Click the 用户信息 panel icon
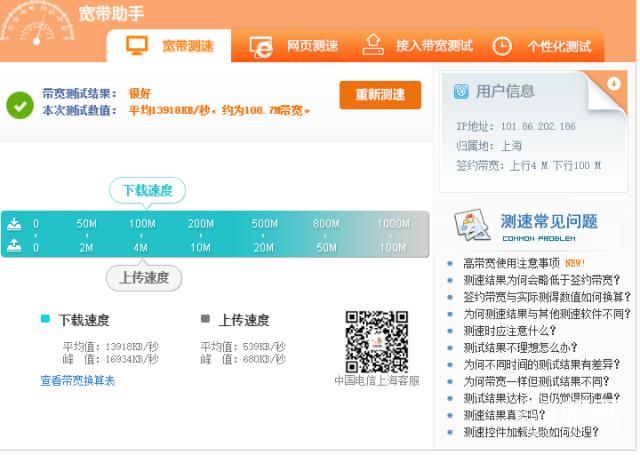The image size is (640, 455). pyautogui.click(x=461, y=91)
